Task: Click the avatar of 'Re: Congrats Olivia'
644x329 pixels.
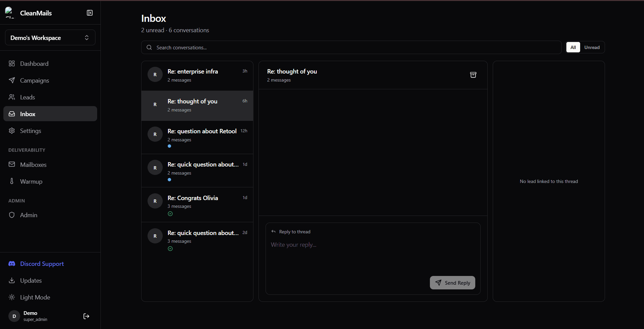Action: (x=155, y=201)
